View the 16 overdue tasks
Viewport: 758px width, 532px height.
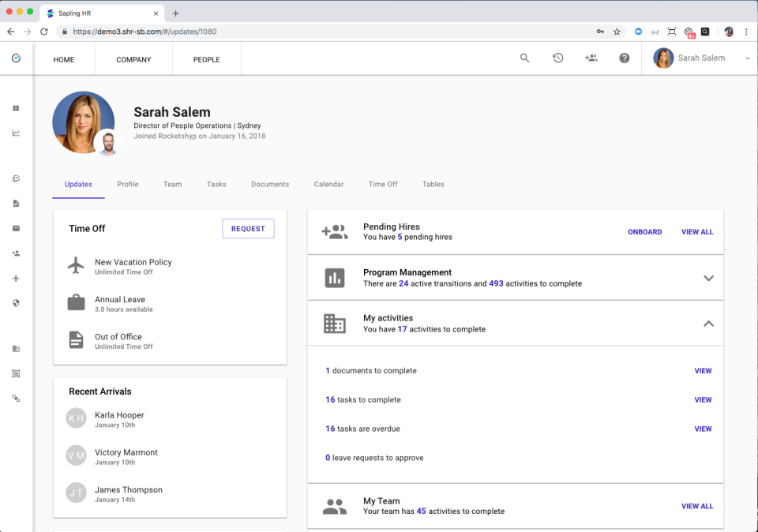click(703, 429)
